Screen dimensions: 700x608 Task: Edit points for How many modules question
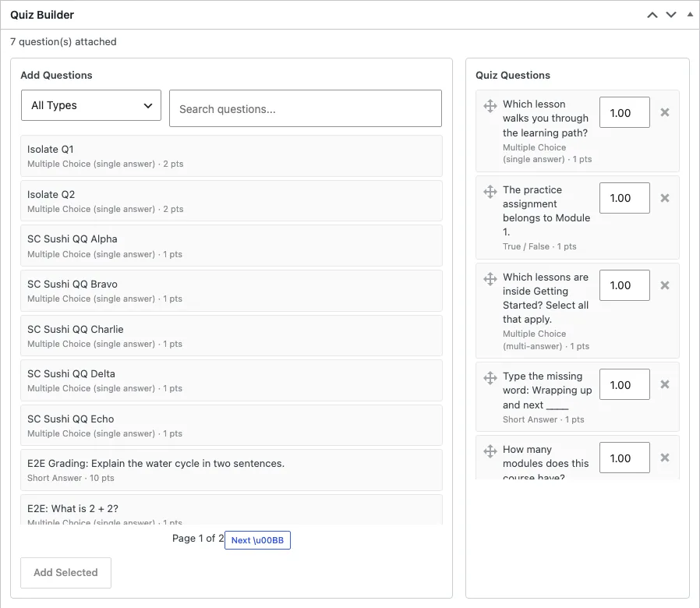coord(624,458)
